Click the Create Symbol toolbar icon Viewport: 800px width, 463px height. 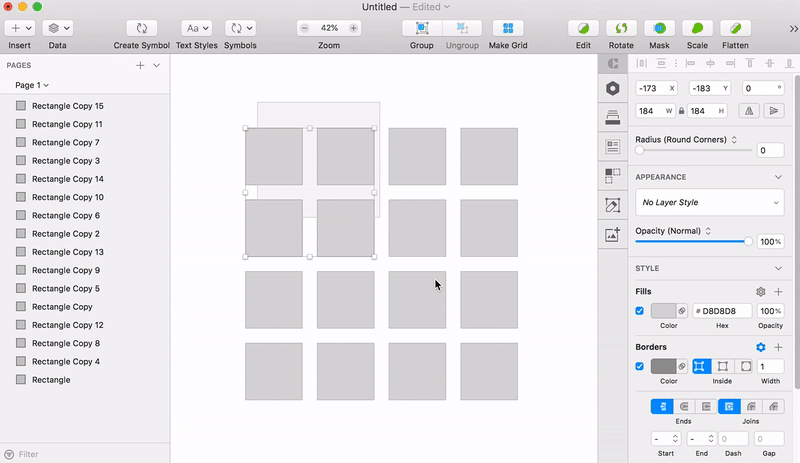[x=141, y=28]
